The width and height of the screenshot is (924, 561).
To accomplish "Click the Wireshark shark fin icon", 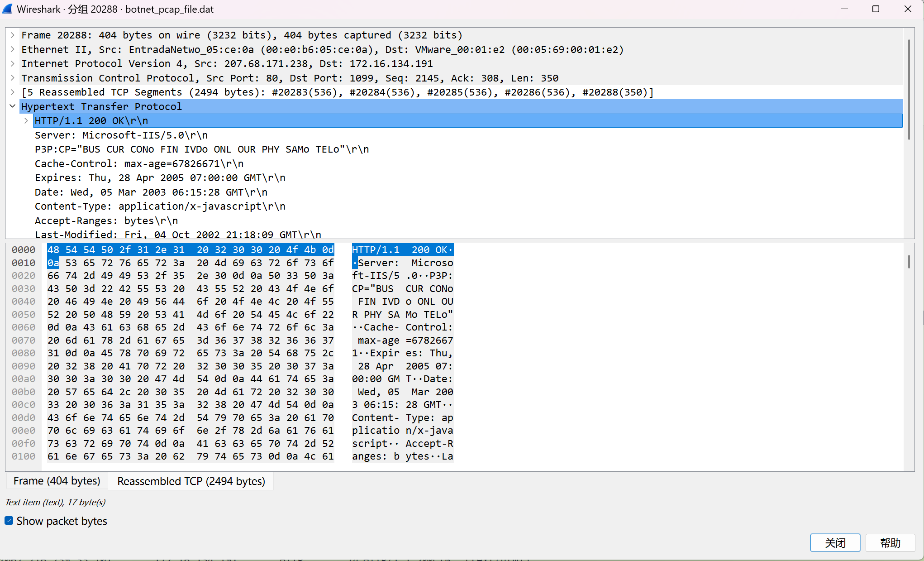I will point(8,9).
